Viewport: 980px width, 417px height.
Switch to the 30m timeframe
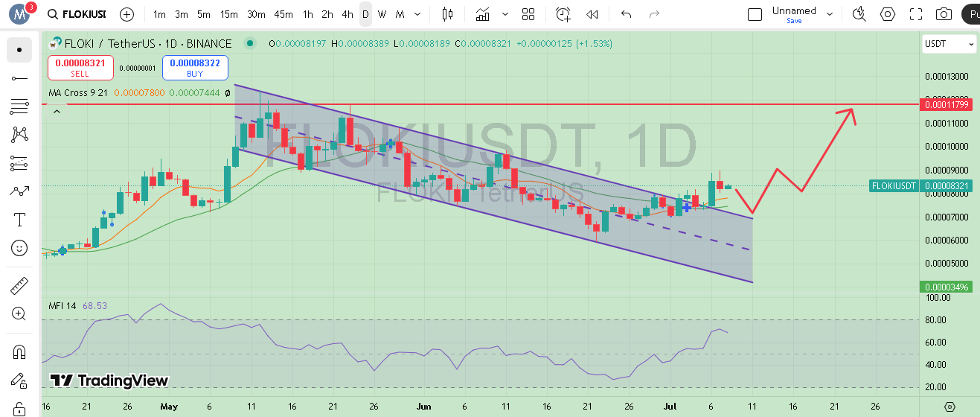click(x=256, y=14)
